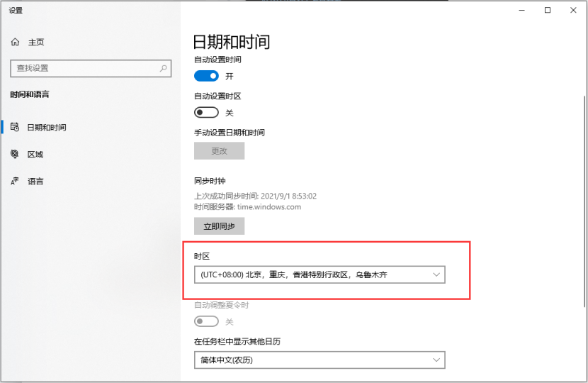Click the search magnifier icon
Screen dimensions: 588x383
[x=163, y=68]
